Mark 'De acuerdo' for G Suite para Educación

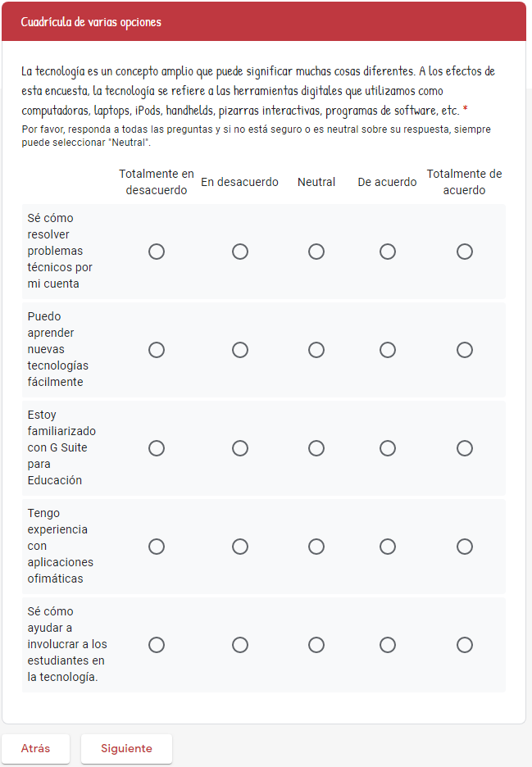pos(388,448)
